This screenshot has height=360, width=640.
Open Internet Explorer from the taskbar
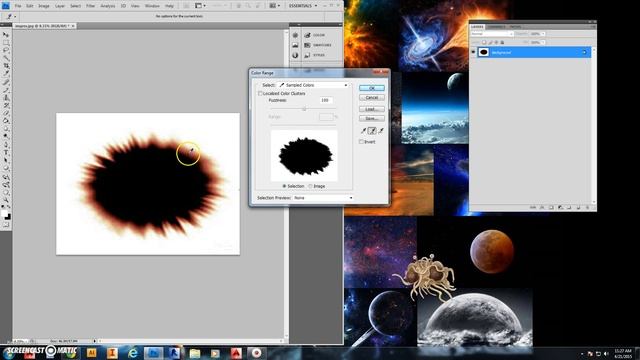(x=132, y=353)
